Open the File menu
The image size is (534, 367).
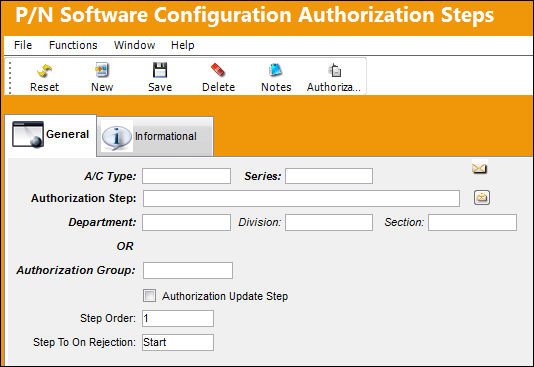(x=23, y=45)
